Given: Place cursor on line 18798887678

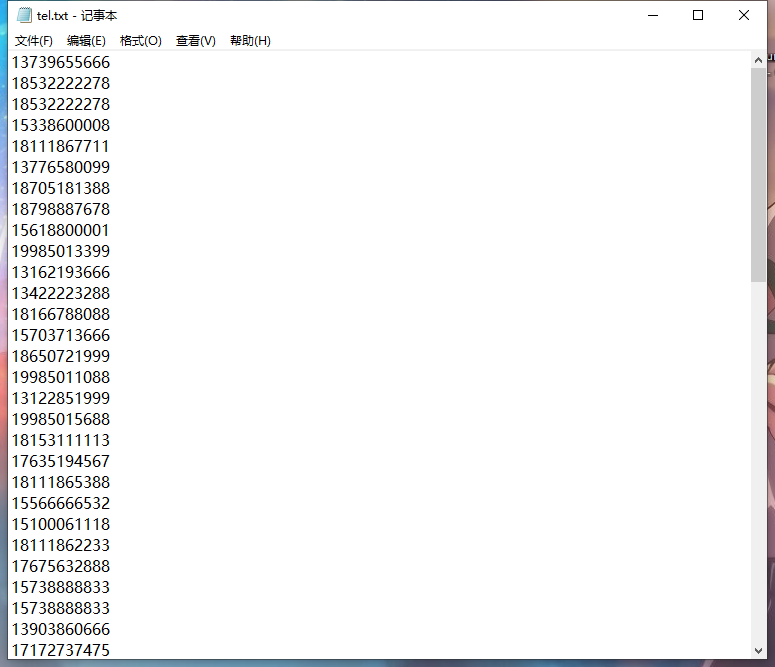Looking at the screenshot, I should (61, 210).
